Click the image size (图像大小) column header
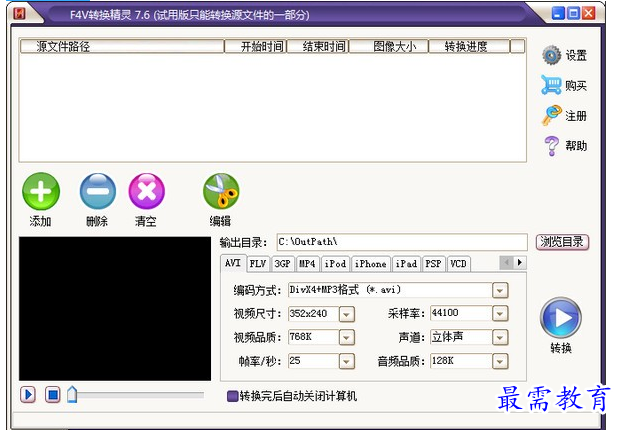Screen dimensions: 619x430 (x=388, y=47)
